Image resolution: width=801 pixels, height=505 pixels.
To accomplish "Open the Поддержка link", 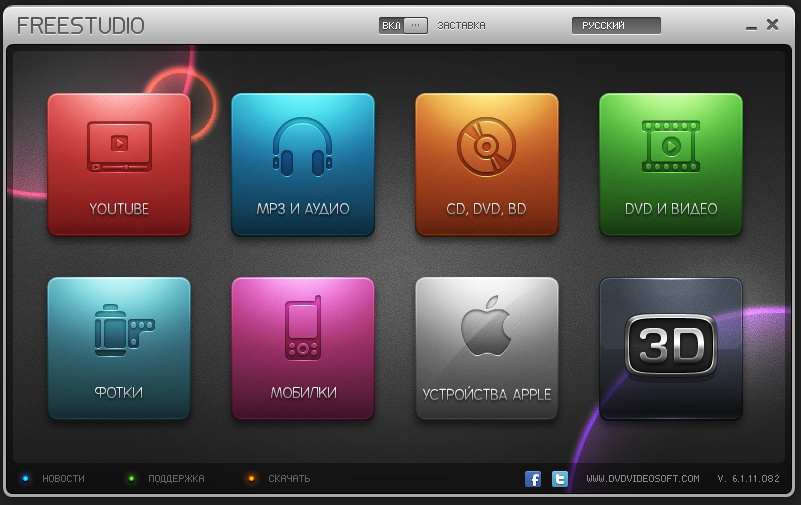I will click(x=176, y=478).
